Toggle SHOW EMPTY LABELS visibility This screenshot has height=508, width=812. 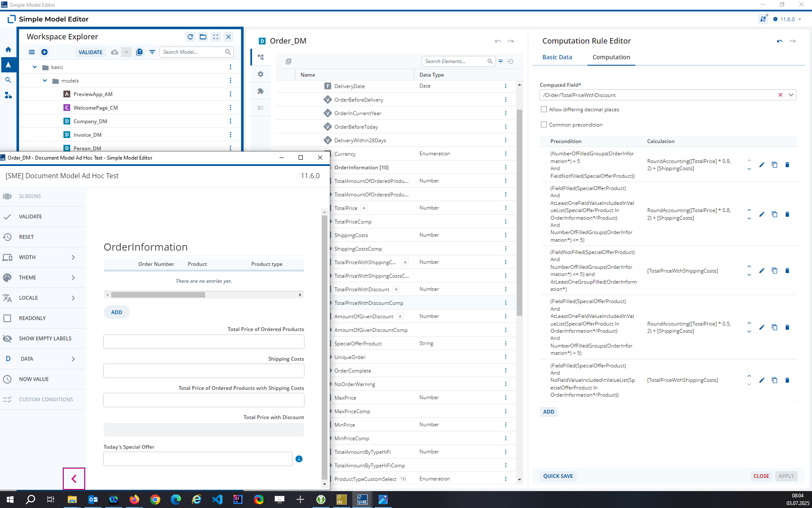click(42, 339)
